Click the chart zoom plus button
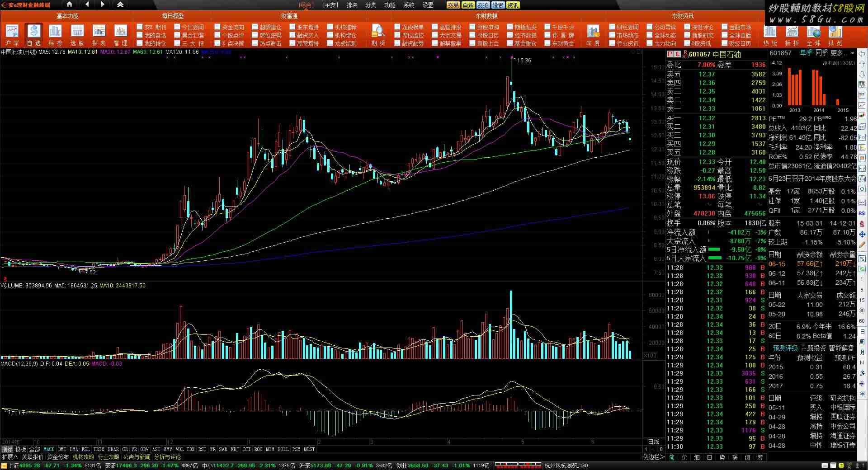The image size is (868, 470). click(646, 450)
